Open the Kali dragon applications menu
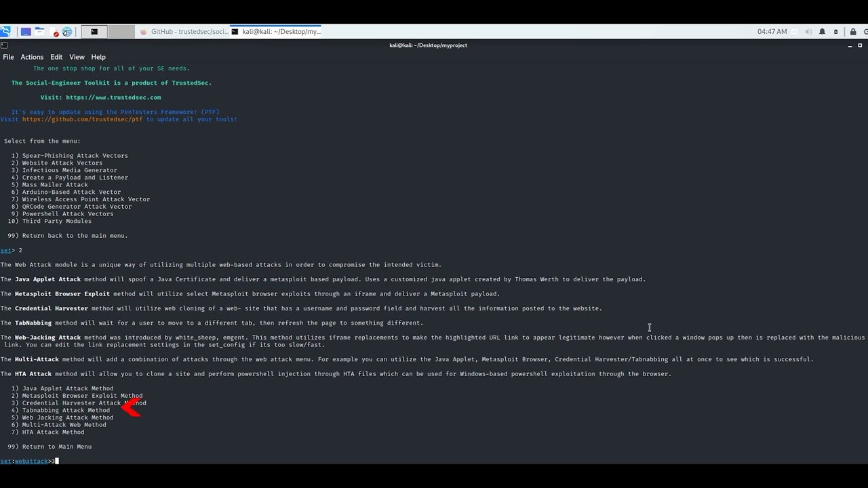The width and height of the screenshot is (868, 488). [x=5, y=31]
